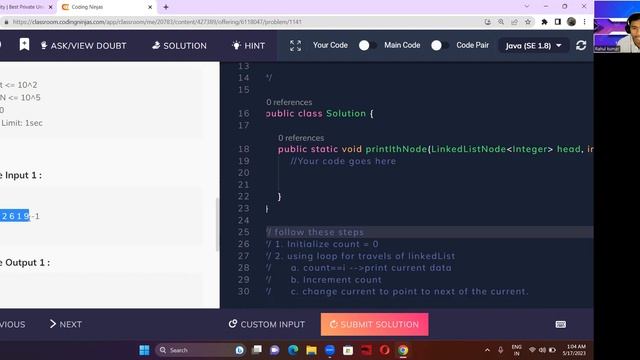Launch Opera browser from the taskbar

pyautogui.click(x=384, y=350)
